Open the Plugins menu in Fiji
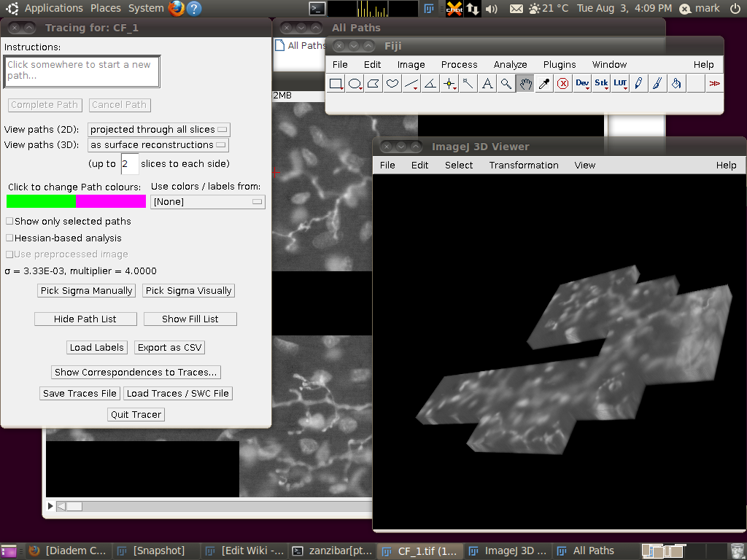Viewport: 747px width, 560px height. tap(560, 64)
